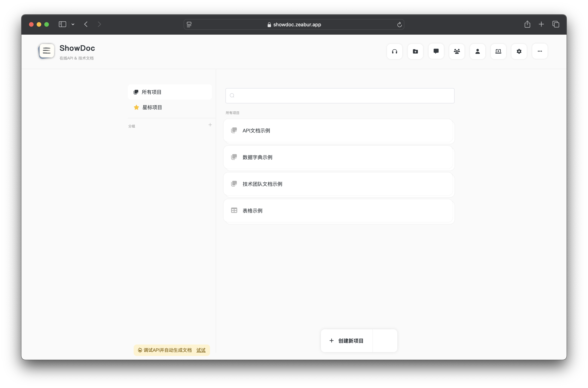Image resolution: width=588 pixels, height=388 pixels.
Task: Click the project search field
Action: (x=340, y=96)
